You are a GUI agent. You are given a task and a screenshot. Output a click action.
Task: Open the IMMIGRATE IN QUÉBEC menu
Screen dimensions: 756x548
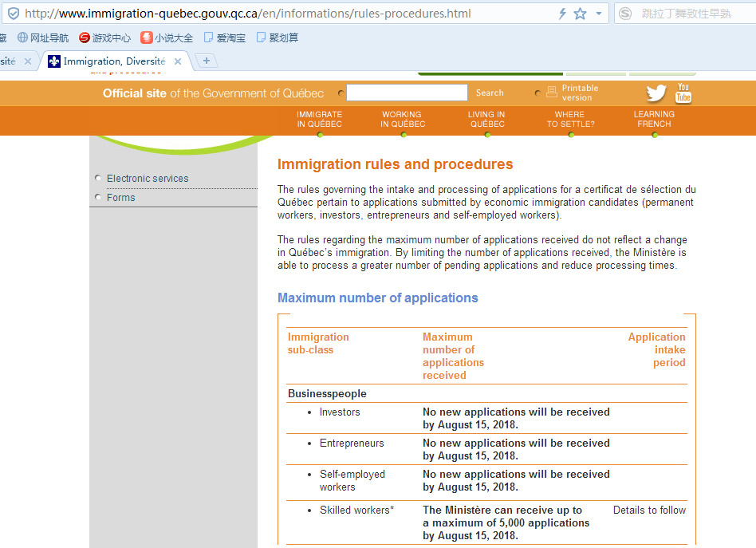[x=319, y=120]
